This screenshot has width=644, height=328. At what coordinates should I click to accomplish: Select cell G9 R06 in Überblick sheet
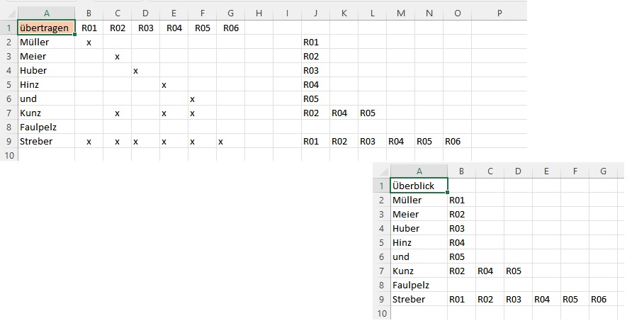click(603, 299)
